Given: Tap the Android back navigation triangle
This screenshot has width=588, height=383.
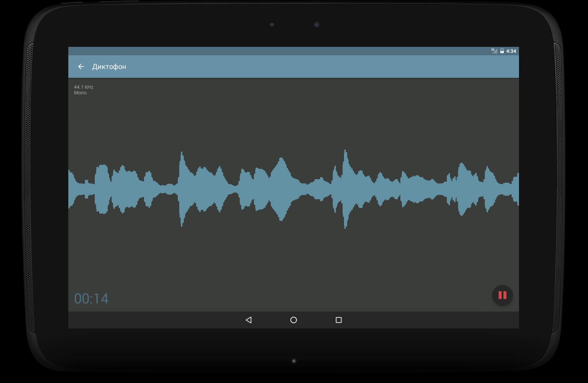Looking at the screenshot, I should tap(249, 320).
